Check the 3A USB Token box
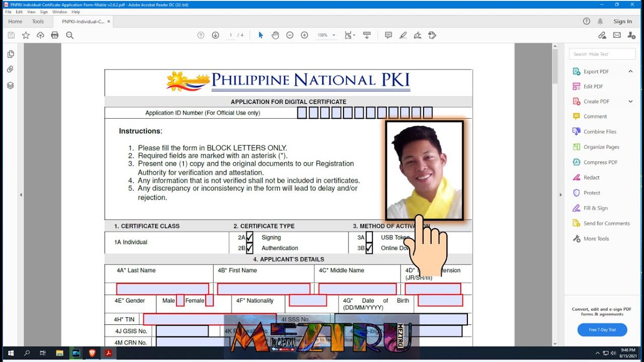Image resolution: width=644 pixels, height=362 pixels. (369, 237)
